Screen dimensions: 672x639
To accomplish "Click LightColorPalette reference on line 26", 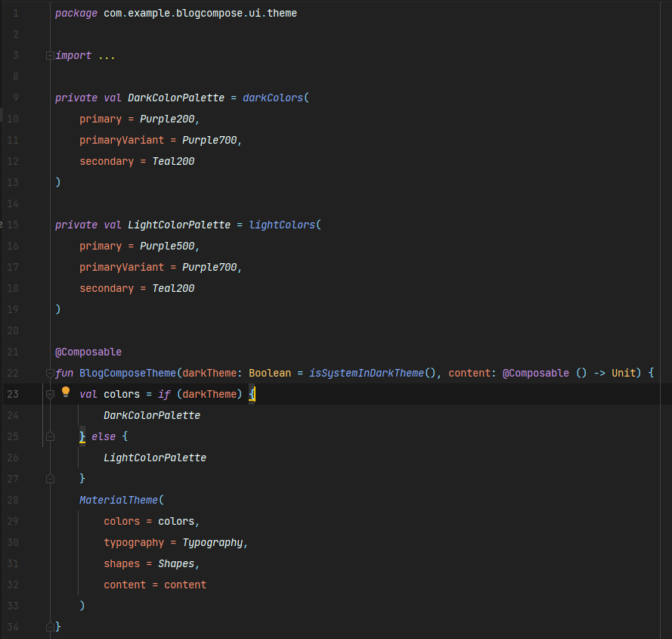I will click(155, 458).
